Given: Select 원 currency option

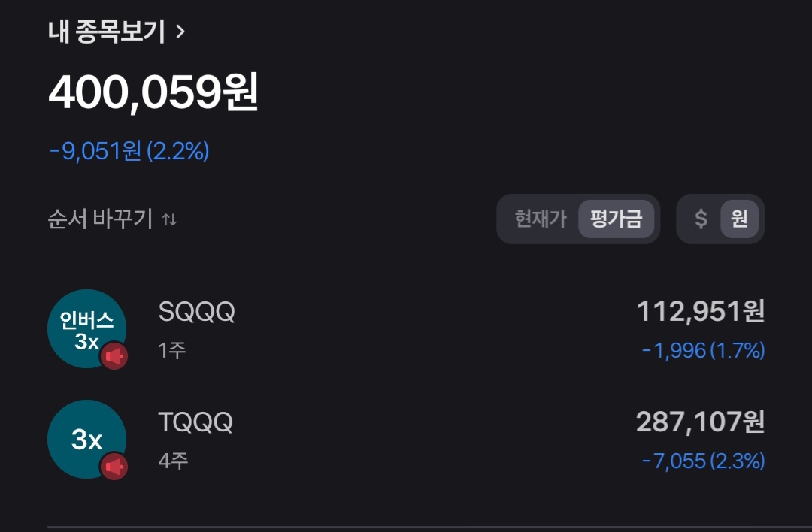Looking at the screenshot, I should (x=739, y=219).
